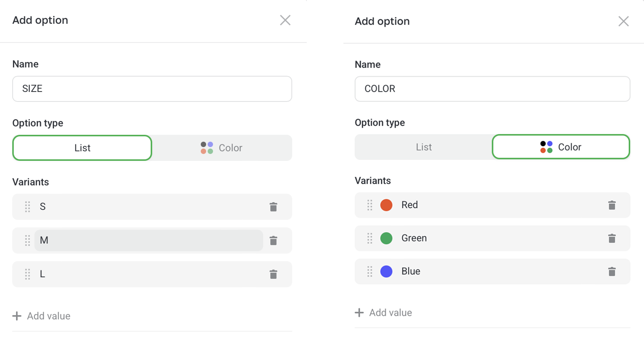The width and height of the screenshot is (644, 337).
Task: Select List option type in SIZE panel
Action: coord(82,148)
